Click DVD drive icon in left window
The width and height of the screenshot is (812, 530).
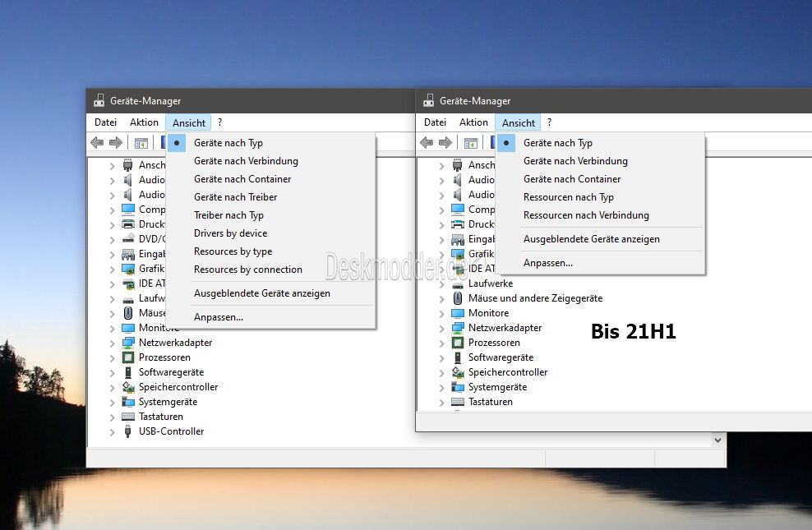128,239
